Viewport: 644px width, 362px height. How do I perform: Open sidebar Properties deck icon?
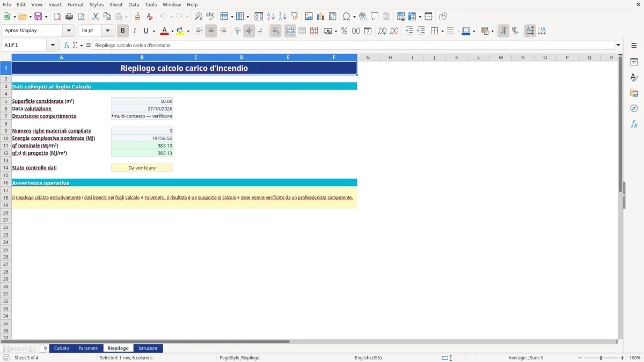point(634,62)
